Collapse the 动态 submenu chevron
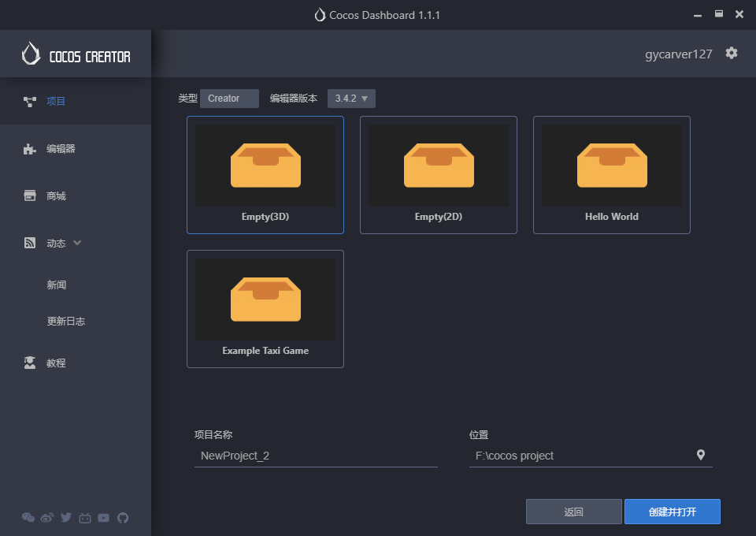This screenshot has height=536, width=756. (x=77, y=243)
